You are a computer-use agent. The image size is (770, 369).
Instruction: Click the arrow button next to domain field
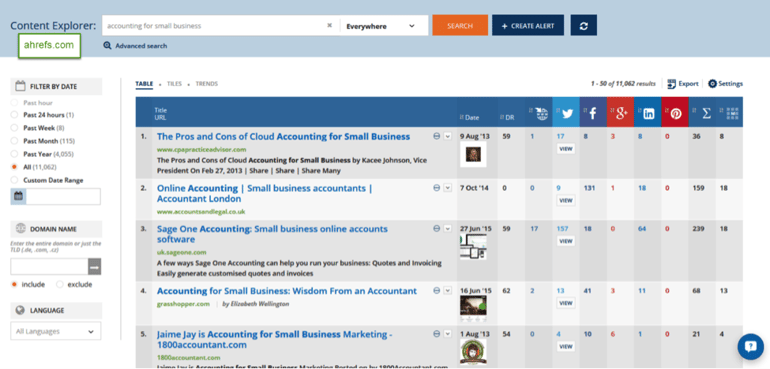coord(94,267)
